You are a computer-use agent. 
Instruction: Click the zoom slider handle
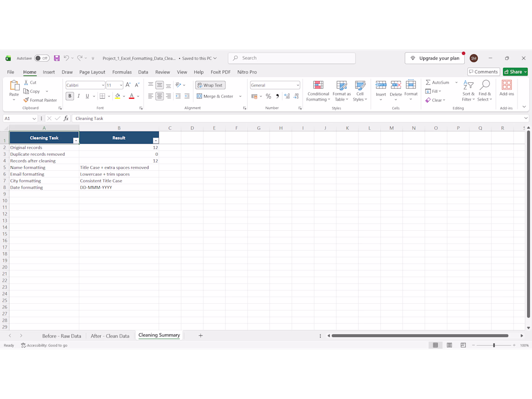coord(494,345)
